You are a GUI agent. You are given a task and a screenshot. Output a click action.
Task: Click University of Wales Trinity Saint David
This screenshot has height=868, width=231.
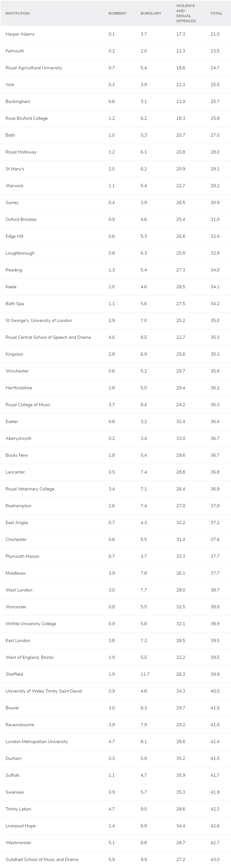[x=44, y=691]
